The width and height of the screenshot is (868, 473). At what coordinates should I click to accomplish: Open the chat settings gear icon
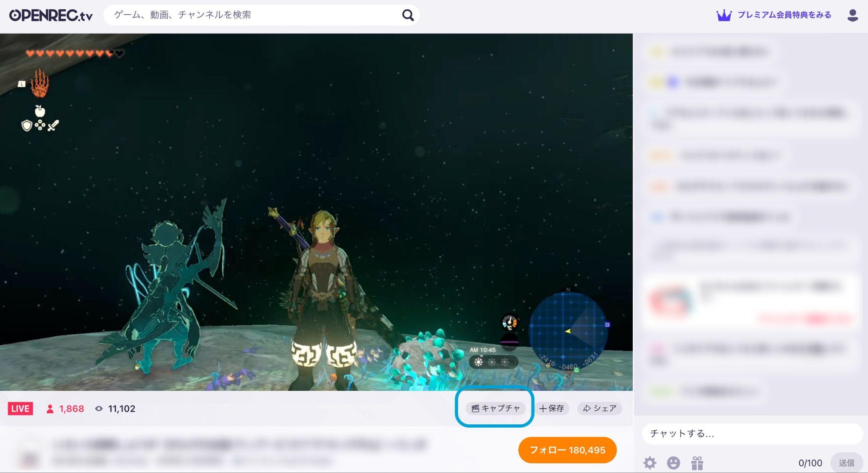[650, 463]
